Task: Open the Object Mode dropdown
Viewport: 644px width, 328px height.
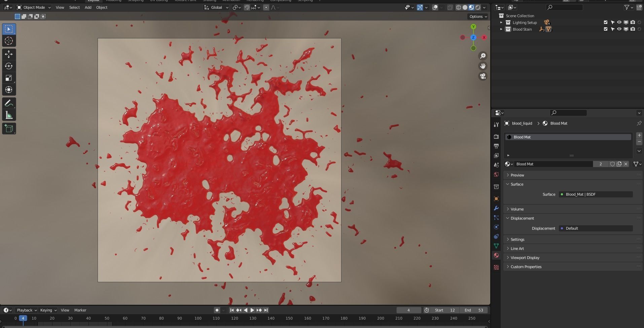Action: tap(34, 7)
